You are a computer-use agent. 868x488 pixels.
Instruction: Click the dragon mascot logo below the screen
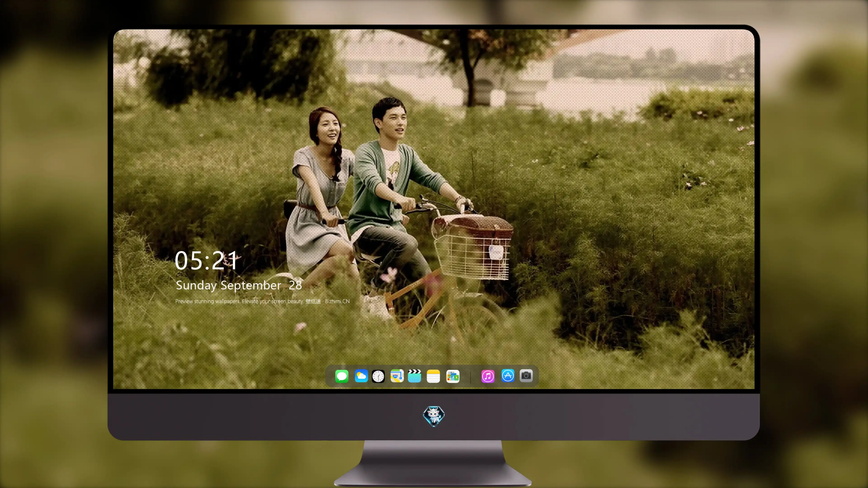pos(434,416)
